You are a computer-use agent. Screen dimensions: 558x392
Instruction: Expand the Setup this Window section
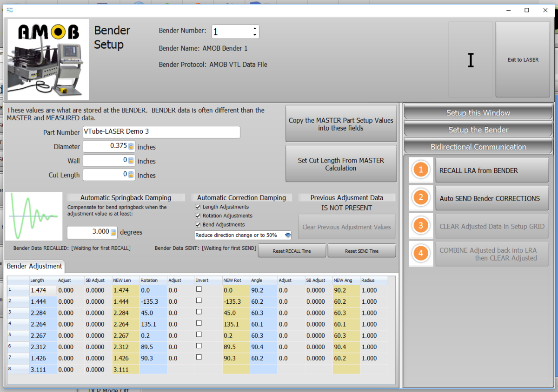click(x=478, y=113)
